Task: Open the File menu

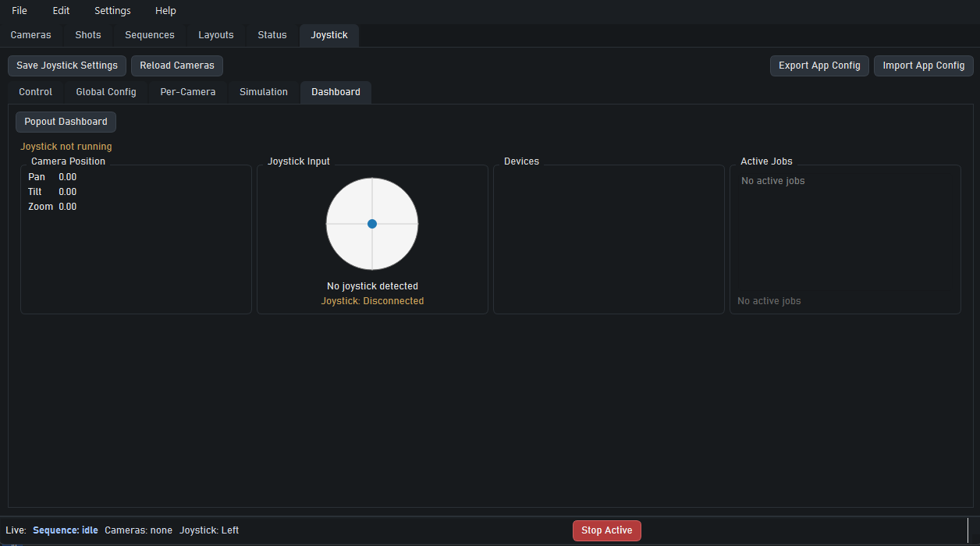Action: [19, 10]
